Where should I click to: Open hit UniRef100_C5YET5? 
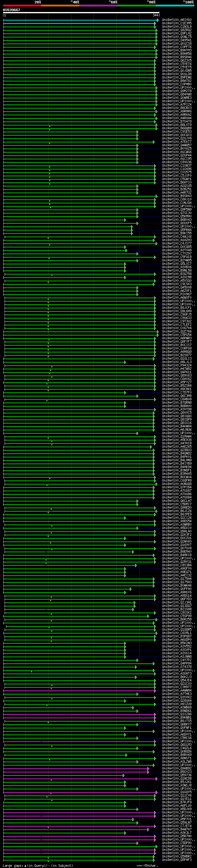point(177,67)
